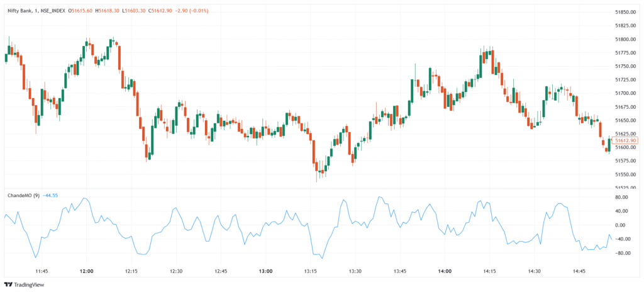
Task: Click the 14:45 time axis label
Action: pos(579,271)
